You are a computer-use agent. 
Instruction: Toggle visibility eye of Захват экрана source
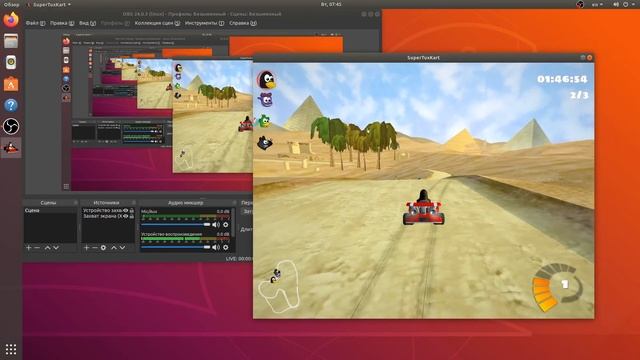click(x=126, y=216)
